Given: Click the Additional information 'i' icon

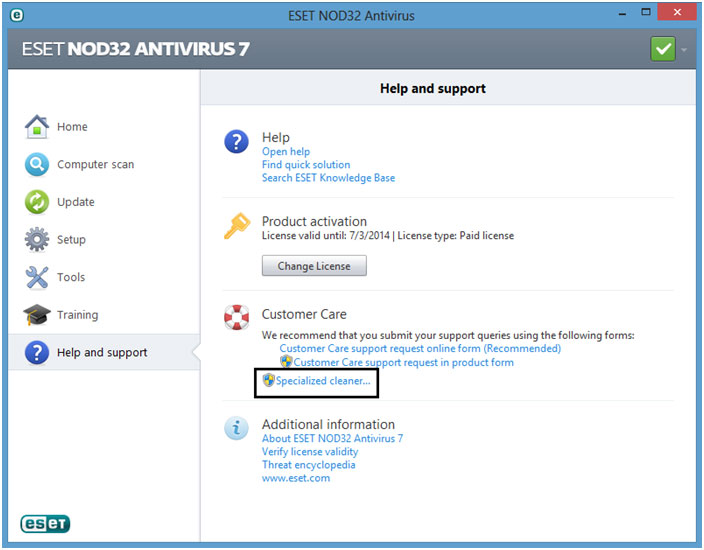Looking at the screenshot, I should [236, 428].
